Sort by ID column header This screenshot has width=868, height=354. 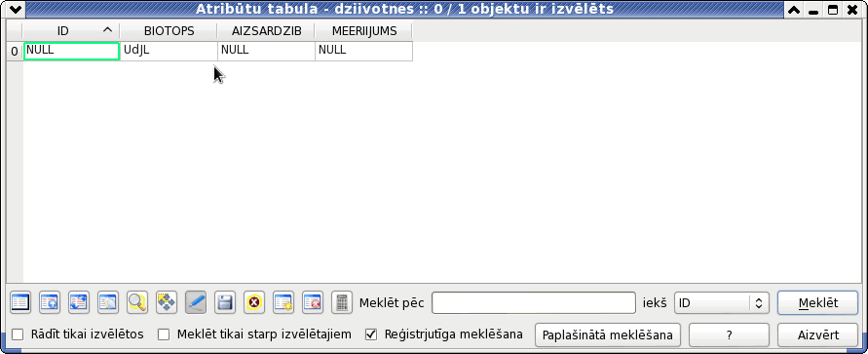tap(71, 31)
